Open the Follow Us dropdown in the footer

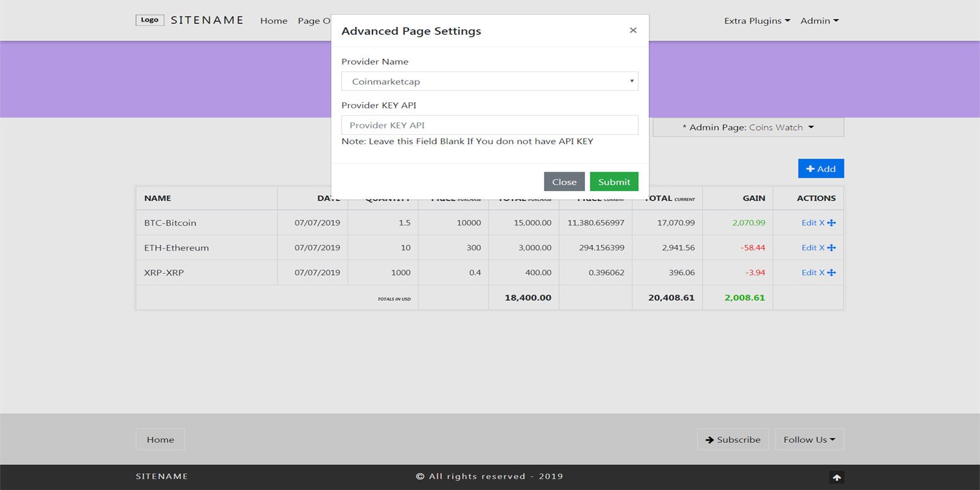click(x=809, y=440)
